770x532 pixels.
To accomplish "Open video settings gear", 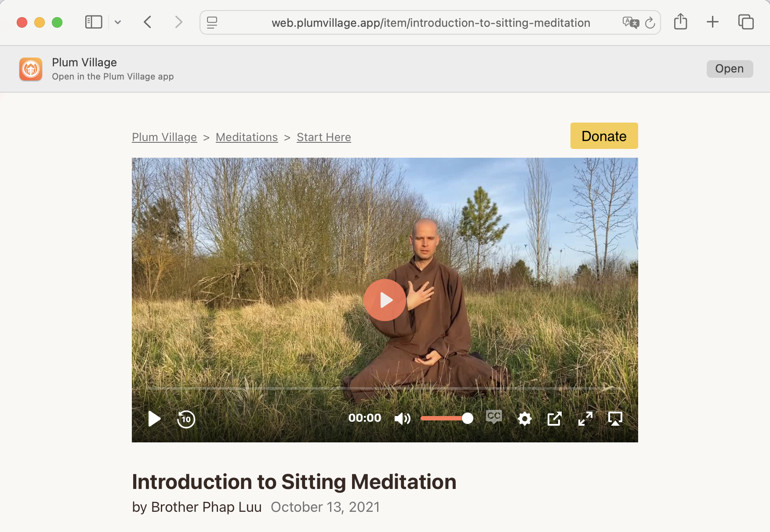I will tap(524, 419).
